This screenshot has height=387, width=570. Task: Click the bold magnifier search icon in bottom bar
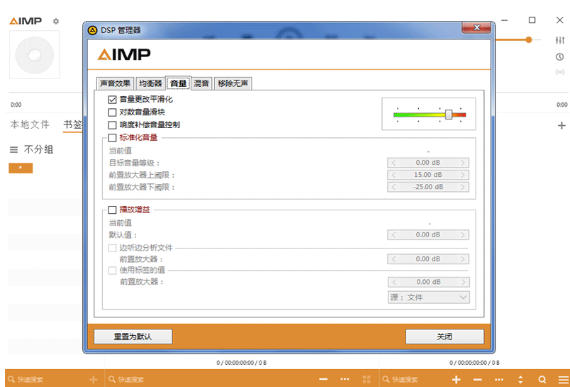[x=542, y=379]
